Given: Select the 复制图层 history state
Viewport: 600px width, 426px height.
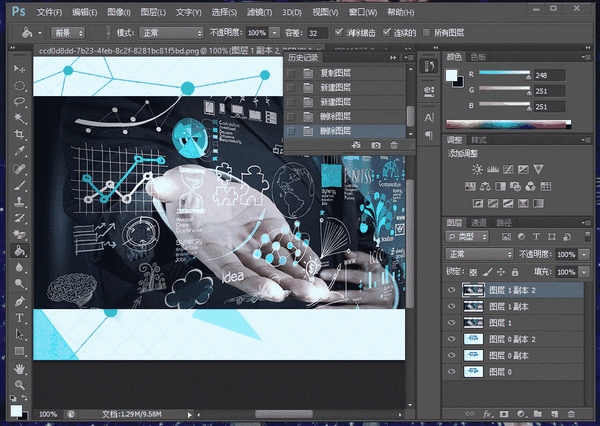Looking at the screenshot, I should [344, 73].
